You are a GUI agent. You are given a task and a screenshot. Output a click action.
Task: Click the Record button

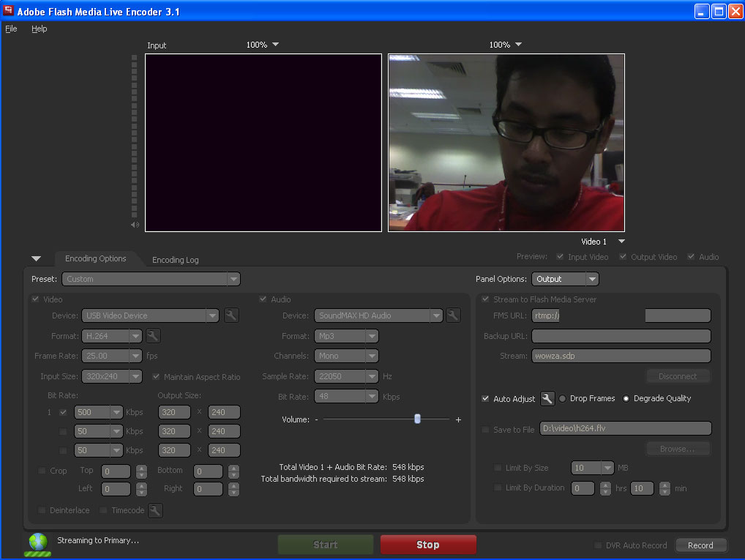point(700,545)
